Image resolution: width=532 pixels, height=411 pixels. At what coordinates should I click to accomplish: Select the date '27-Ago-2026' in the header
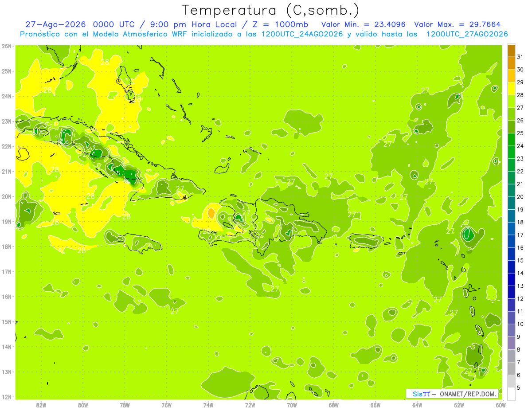(56, 24)
